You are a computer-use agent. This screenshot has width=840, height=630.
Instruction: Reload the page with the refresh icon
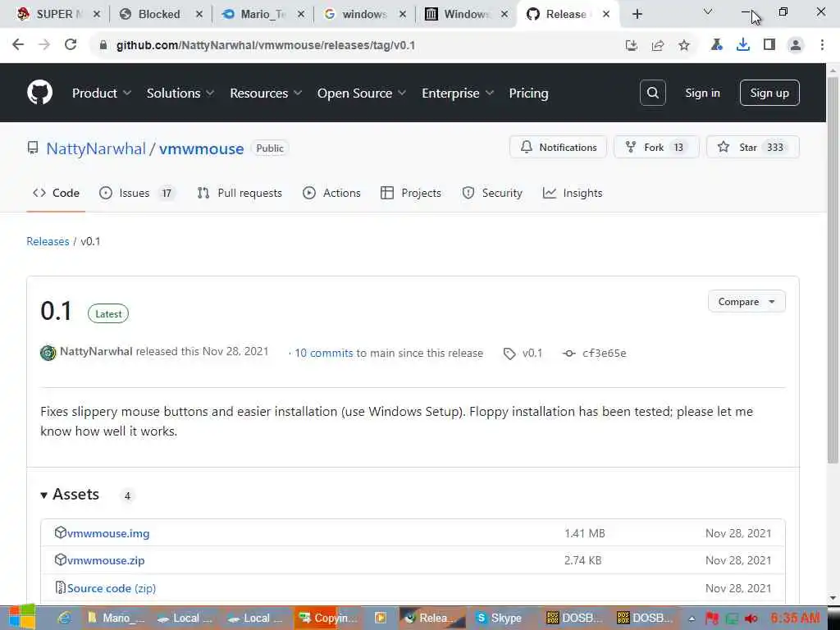click(x=71, y=45)
